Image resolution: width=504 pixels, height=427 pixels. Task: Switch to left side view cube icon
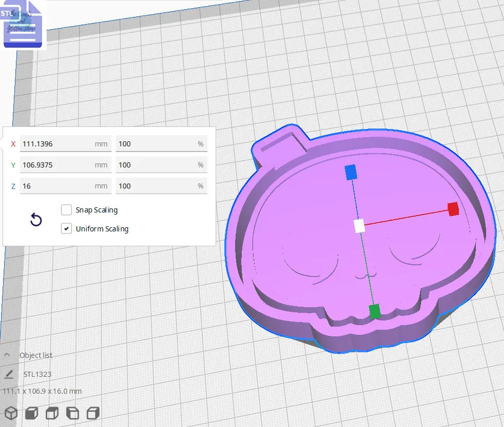pos(72,412)
